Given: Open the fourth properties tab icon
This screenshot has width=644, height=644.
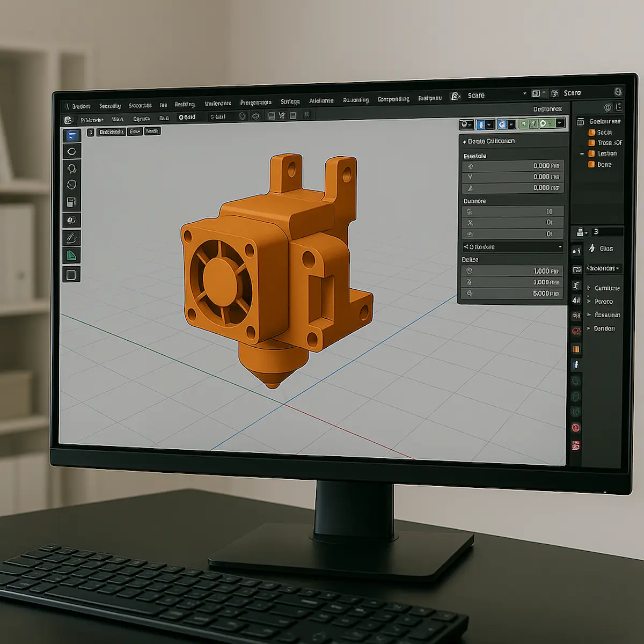Looking at the screenshot, I should tap(576, 300).
